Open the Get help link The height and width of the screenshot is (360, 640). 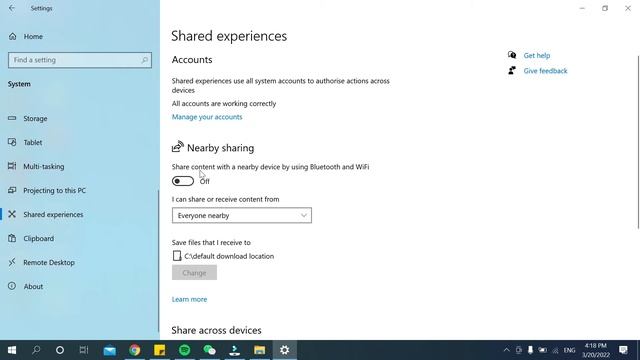(x=537, y=56)
